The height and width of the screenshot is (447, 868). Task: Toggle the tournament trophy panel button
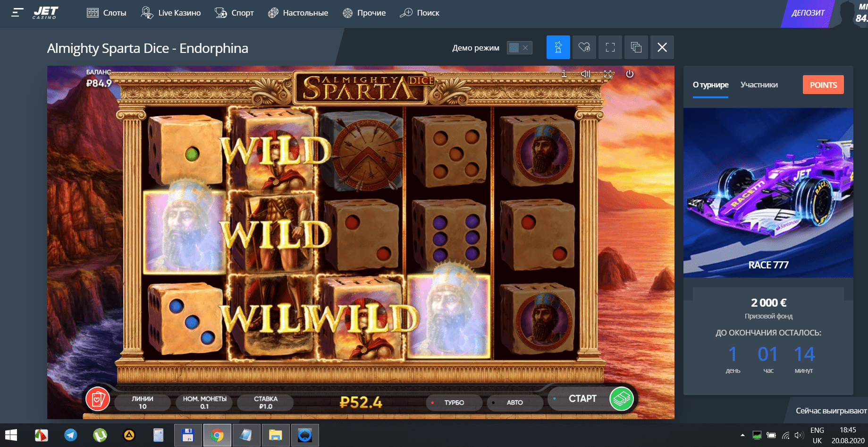pos(558,47)
